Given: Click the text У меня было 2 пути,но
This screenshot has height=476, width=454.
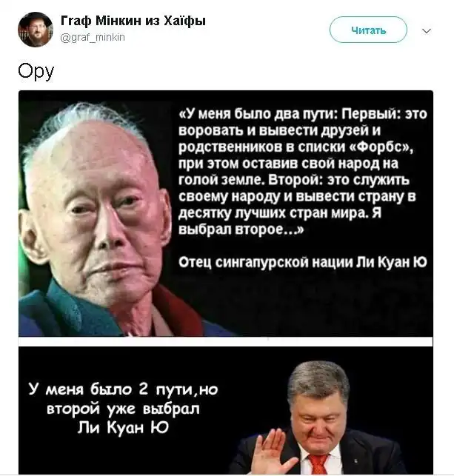Looking at the screenshot, I should tap(123, 389).
